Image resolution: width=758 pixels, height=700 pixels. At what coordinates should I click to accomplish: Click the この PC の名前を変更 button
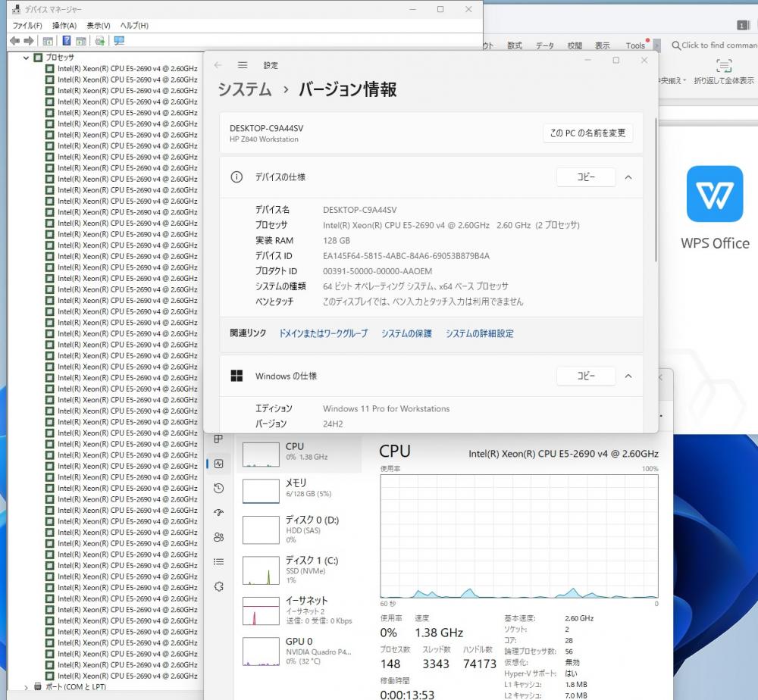(x=588, y=133)
